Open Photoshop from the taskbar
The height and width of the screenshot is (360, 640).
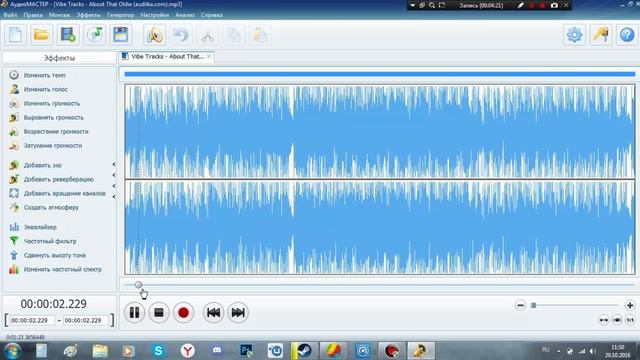point(246,351)
